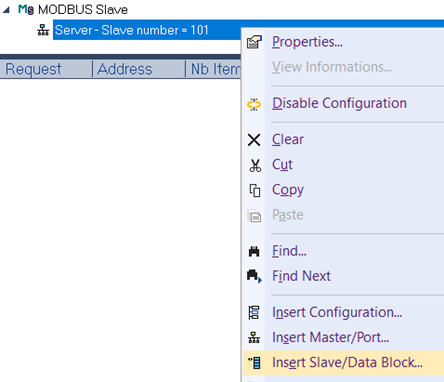Select Server - Slave number = 101

coord(132,30)
